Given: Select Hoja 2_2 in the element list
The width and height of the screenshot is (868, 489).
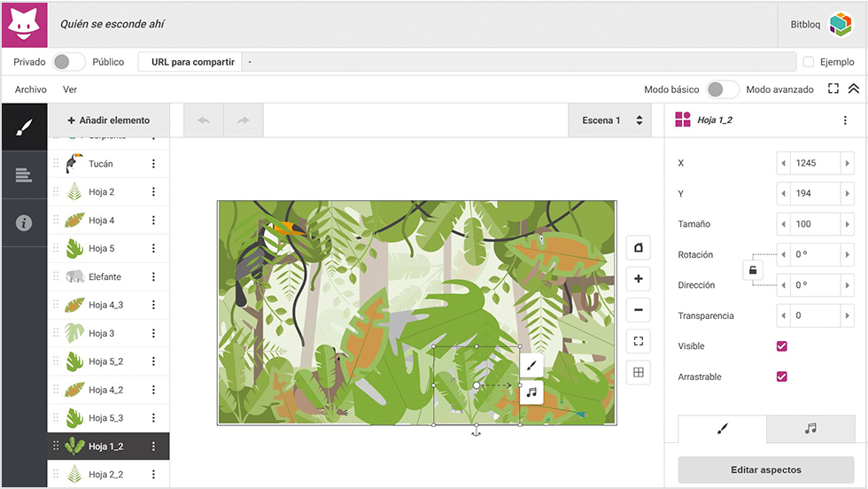Looking at the screenshot, I should point(108,474).
